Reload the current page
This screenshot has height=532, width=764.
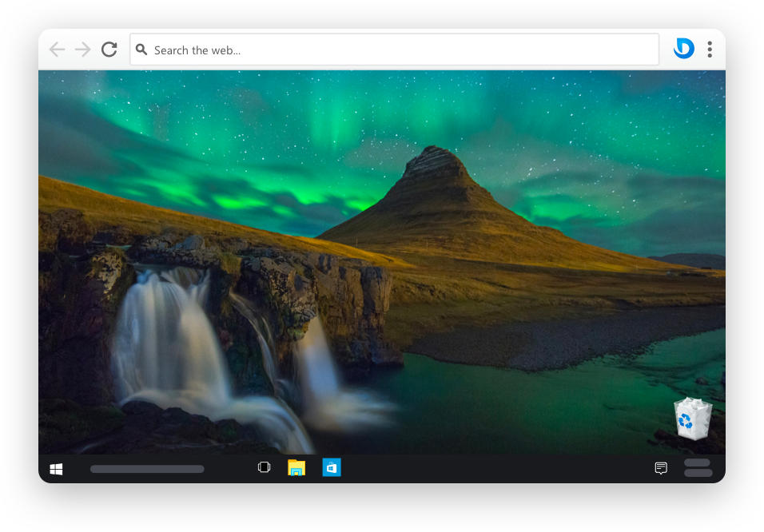(109, 49)
